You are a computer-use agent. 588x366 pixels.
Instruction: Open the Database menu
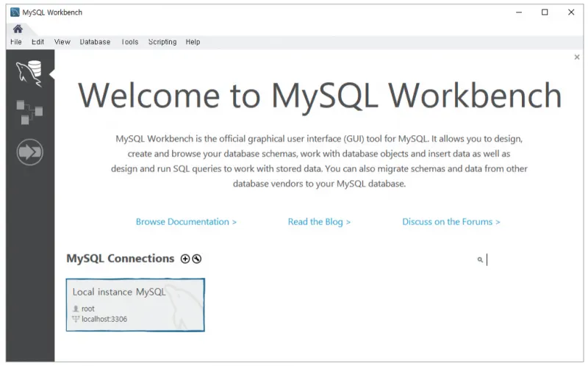pos(95,42)
